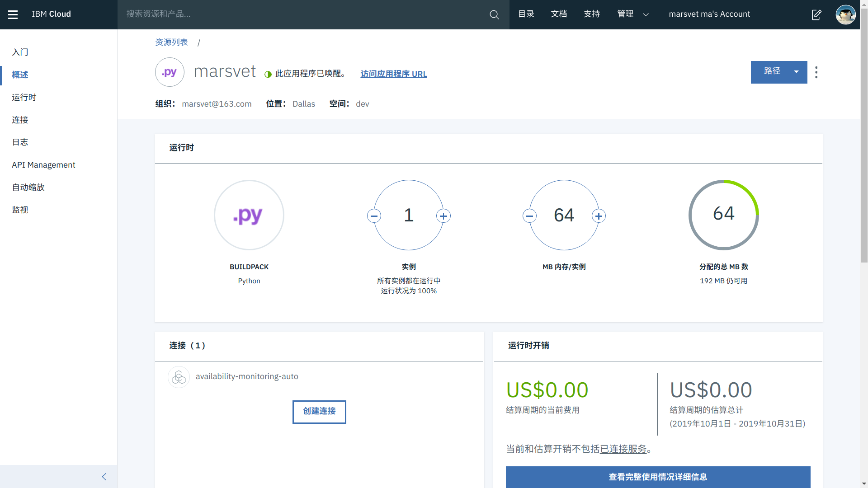Image resolution: width=868 pixels, height=488 pixels.
Task: Increase the instance count with plus
Action: click(443, 216)
